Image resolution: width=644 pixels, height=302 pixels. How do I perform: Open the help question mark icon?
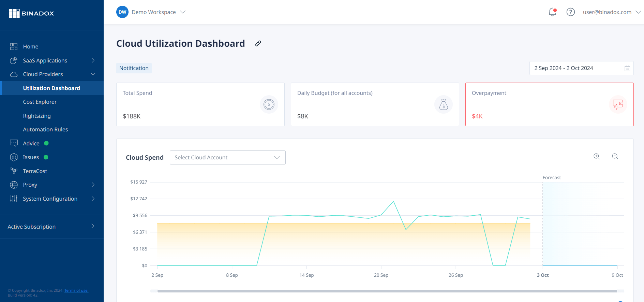571,12
